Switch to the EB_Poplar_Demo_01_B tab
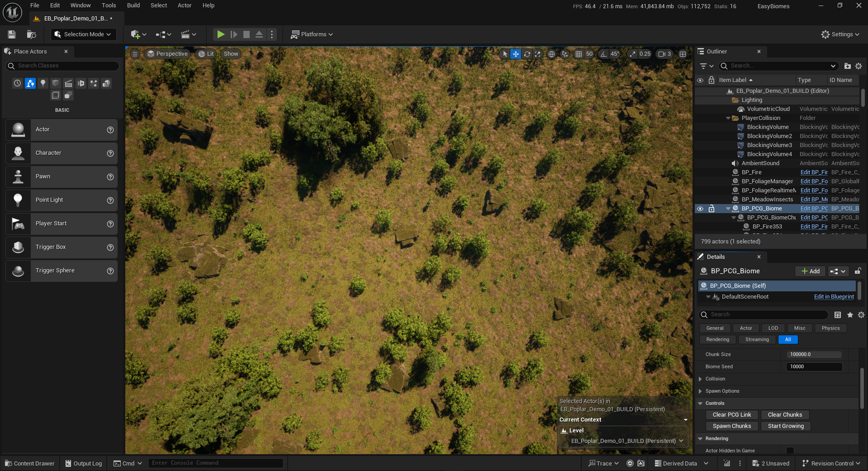 click(75, 18)
